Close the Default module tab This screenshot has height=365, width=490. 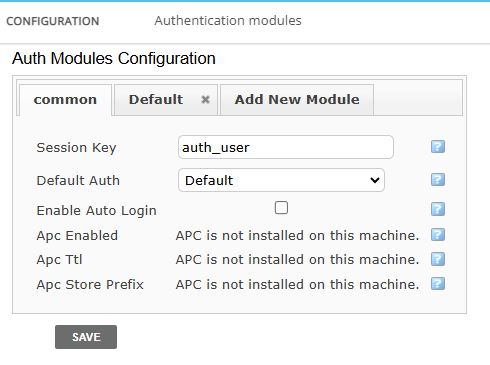click(x=205, y=100)
